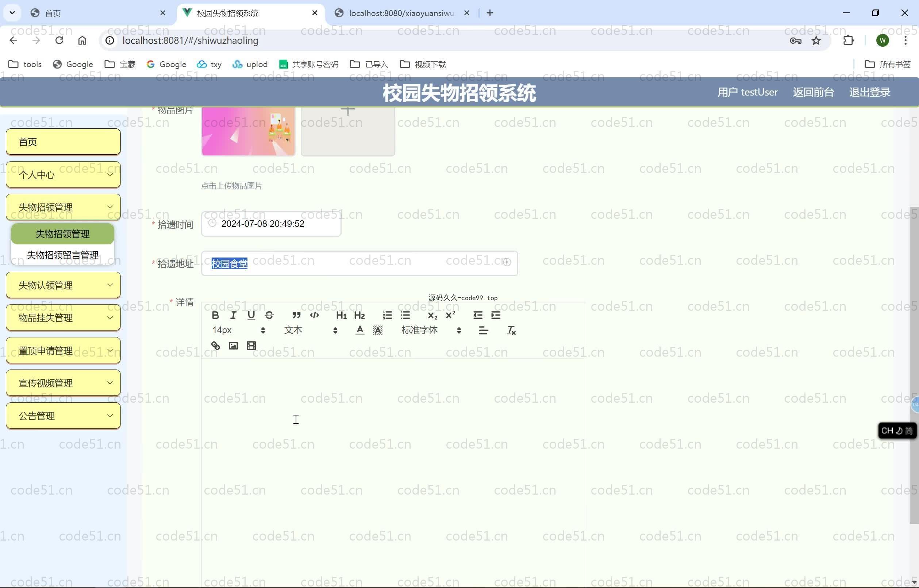Expand the 置顶申请管理 sidebar menu

tap(64, 351)
